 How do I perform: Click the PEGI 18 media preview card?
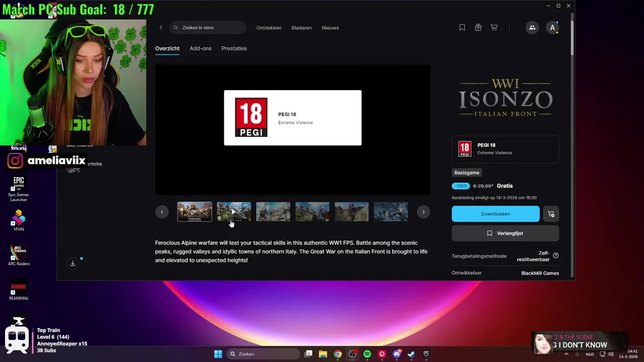(x=292, y=118)
